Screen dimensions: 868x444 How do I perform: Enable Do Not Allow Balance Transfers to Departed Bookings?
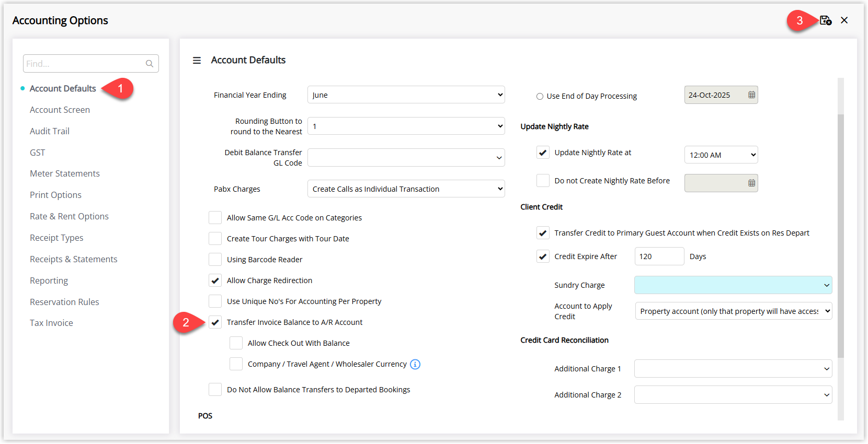point(215,389)
